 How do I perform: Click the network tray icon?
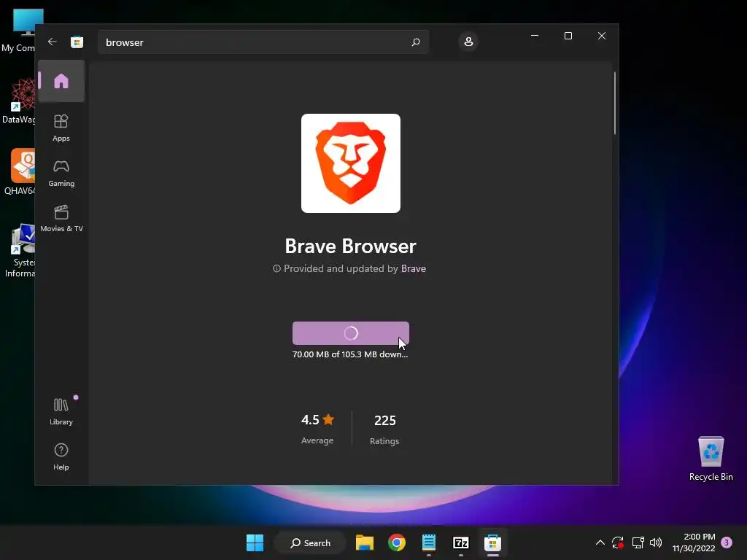point(638,542)
